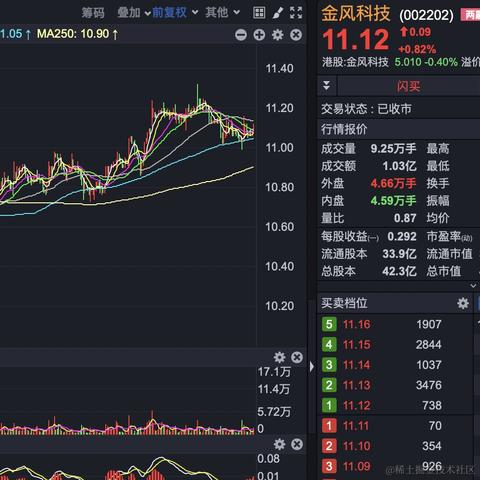The image size is (480, 480).
Task: Select sell level 3 price 11.14
Action: [357, 365]
